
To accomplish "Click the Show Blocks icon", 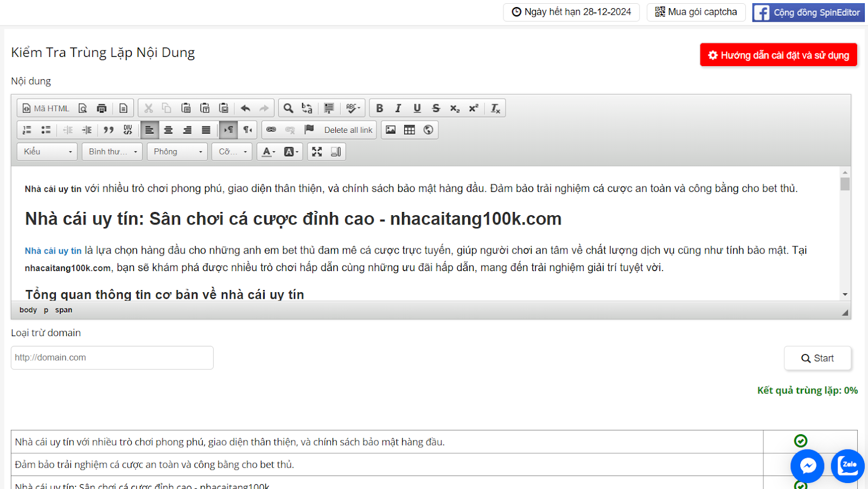I will [336, 152].
